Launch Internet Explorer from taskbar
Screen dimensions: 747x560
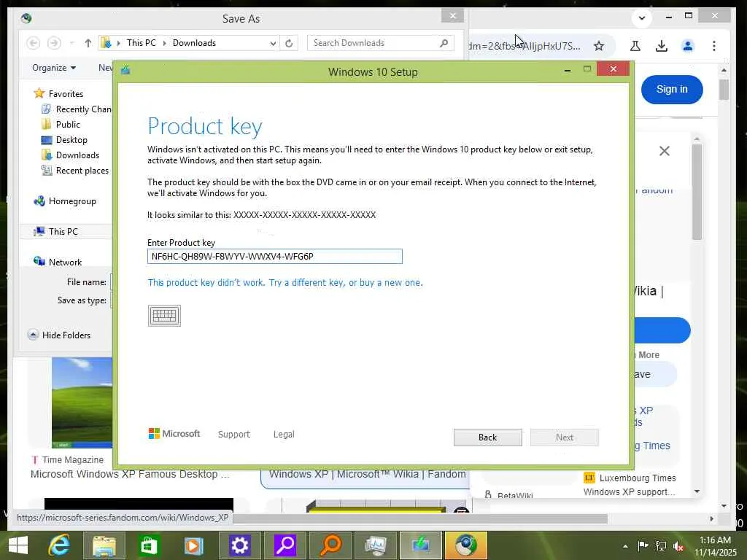tap(60, 545)
